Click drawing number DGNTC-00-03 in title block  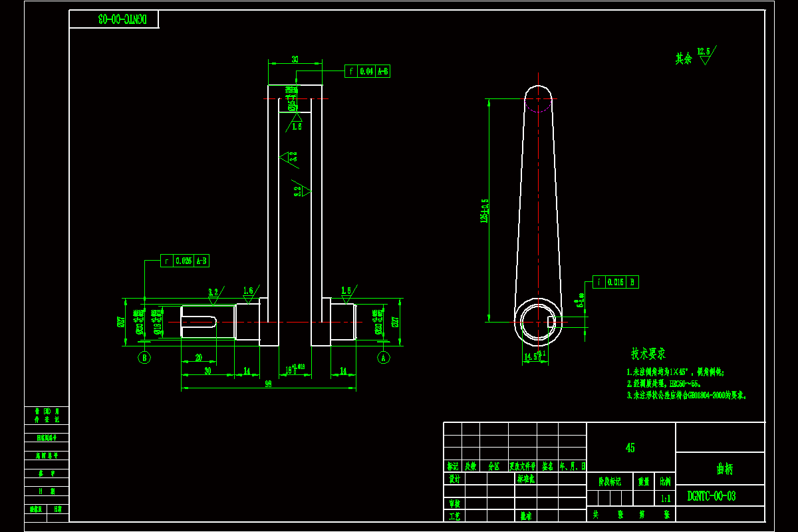click(x=711, y=496)
